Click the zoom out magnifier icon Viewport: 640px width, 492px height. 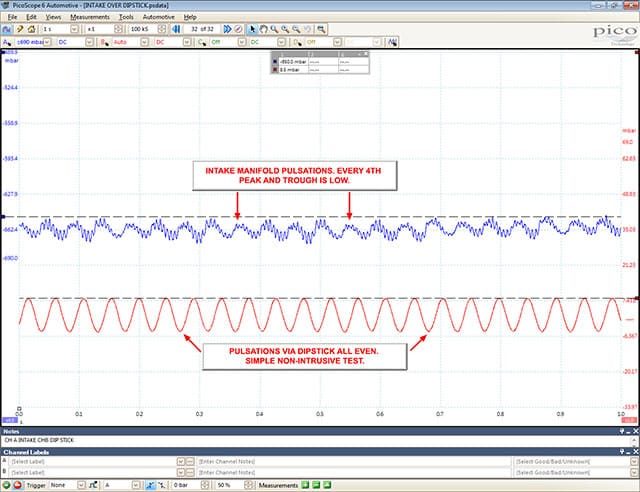pyautogui.click(x=296, y=29)
